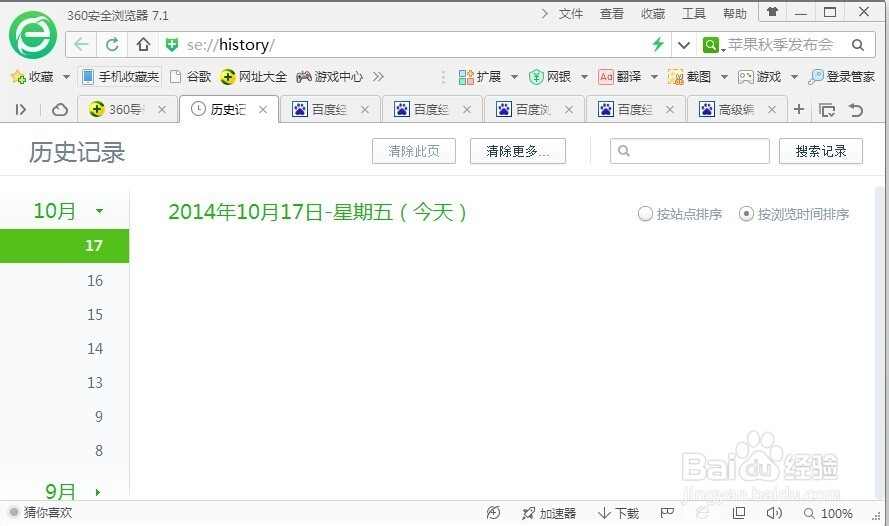Screen dimensions: 889x526
Task: Open 游戏中心 bookmark
Action: tap(329, 77)
